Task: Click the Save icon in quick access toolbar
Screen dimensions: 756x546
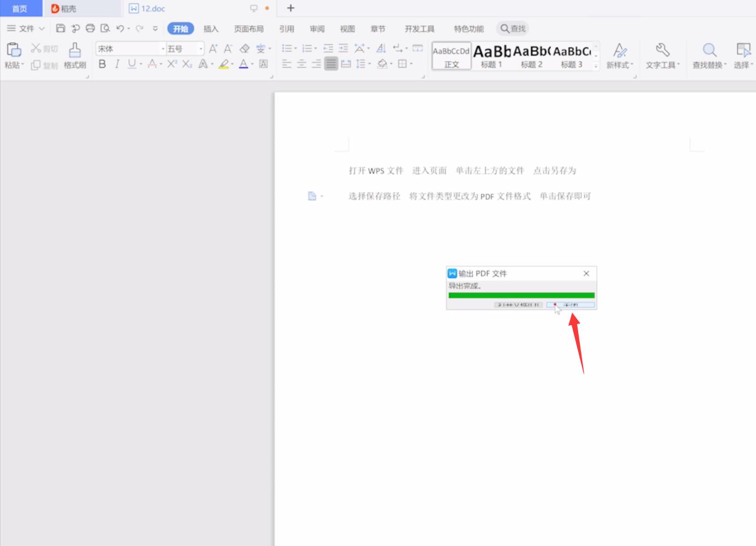Action: pyautogui.click(x=61, y=28)
